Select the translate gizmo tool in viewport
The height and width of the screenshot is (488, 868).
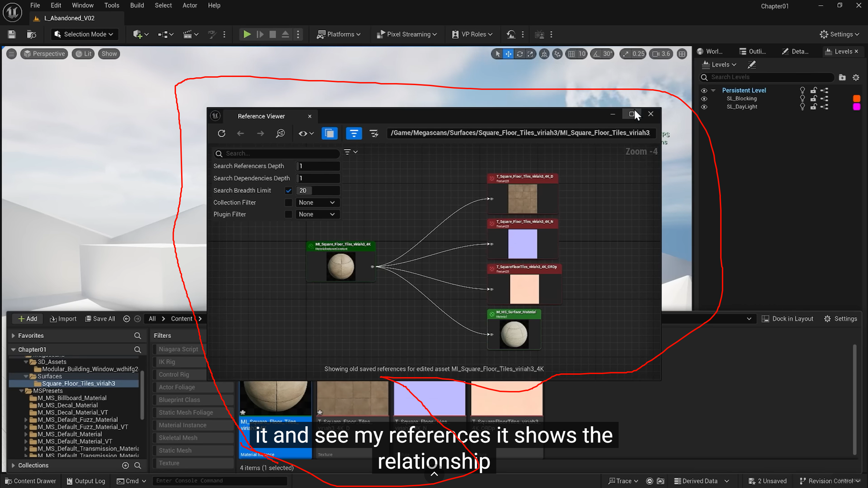(509, 54)
